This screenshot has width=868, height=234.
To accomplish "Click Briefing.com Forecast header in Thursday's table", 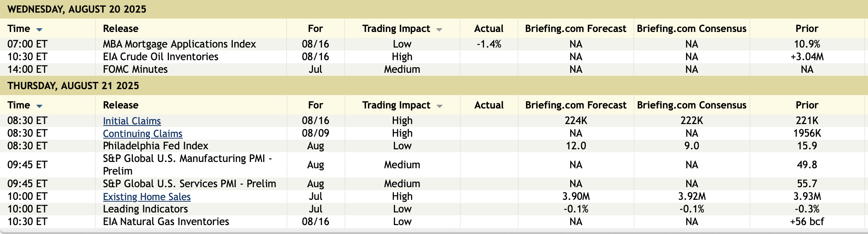I will [x=575, y=105].
